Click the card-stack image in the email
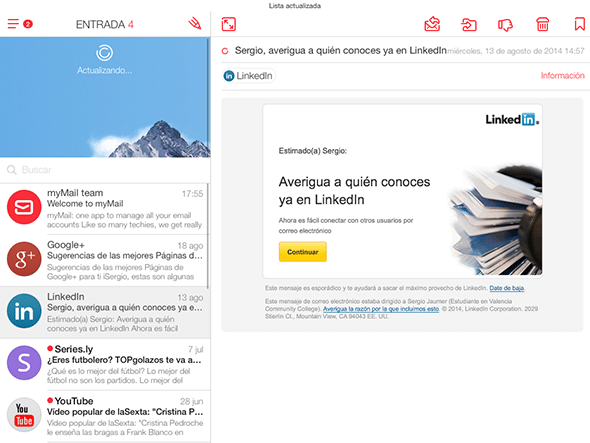590x443 pixels. [x=495, y=220]
